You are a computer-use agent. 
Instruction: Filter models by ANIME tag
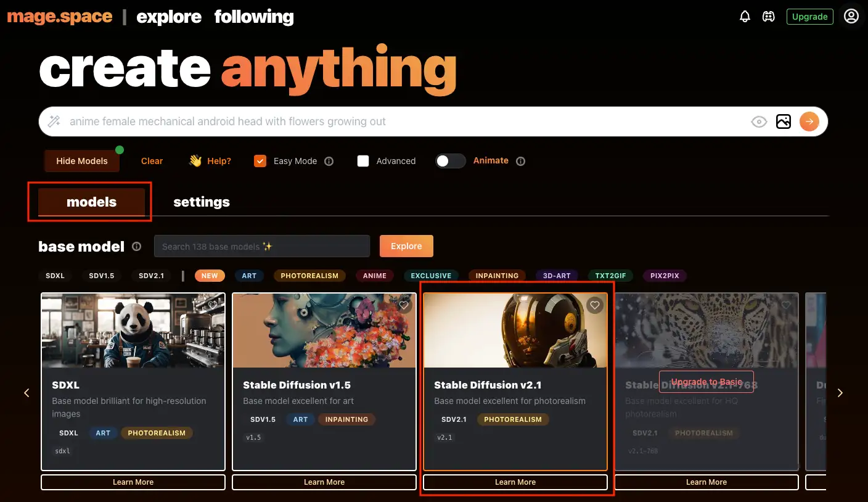[375, 276]
